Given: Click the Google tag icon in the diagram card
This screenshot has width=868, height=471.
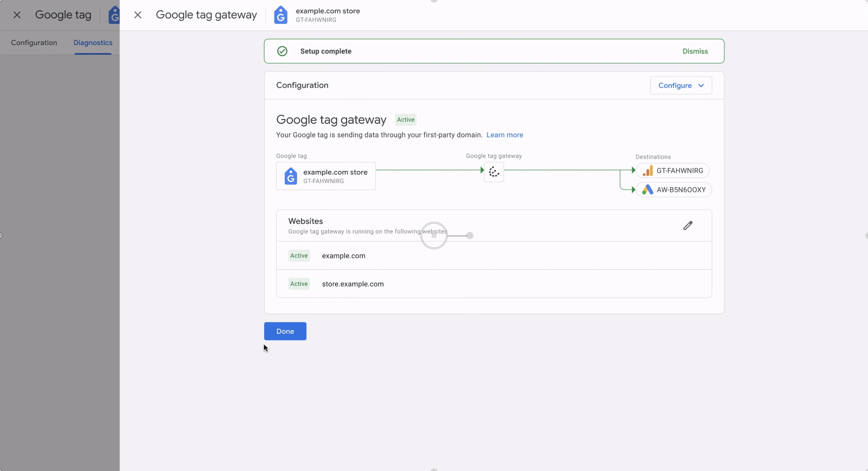Looking at the screenshot, I should [290, 176].
